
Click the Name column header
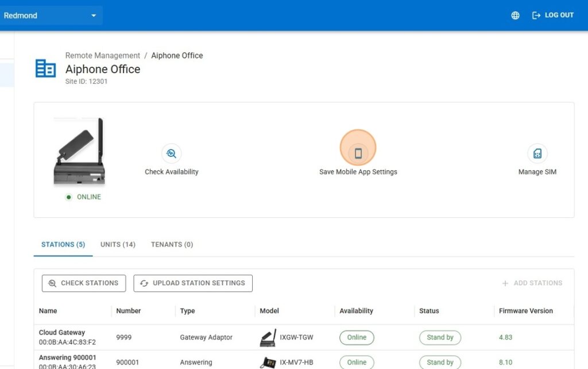click(x=48, y=311)
